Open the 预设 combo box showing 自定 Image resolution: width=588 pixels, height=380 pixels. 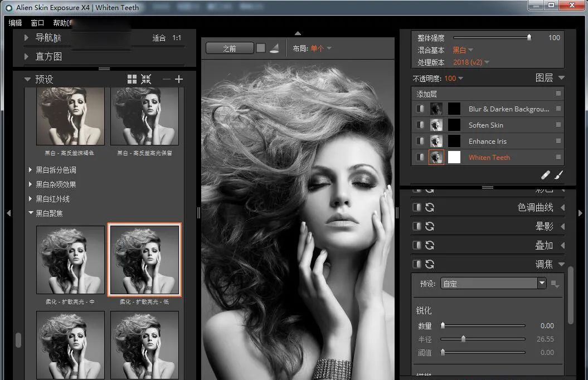click(x=493, y=284)
